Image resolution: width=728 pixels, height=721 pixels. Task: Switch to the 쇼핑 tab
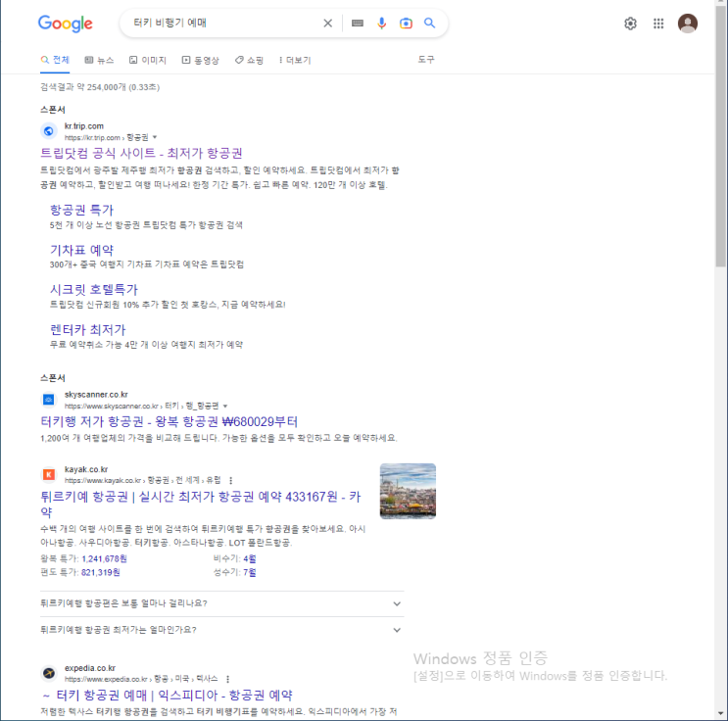tap(249, 60)
